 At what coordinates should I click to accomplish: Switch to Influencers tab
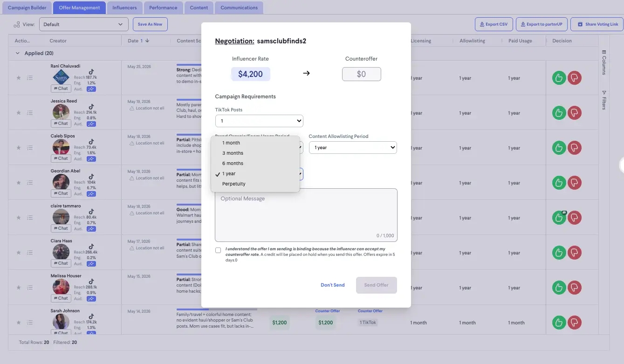pyautogui.click(x=124, y=7)
